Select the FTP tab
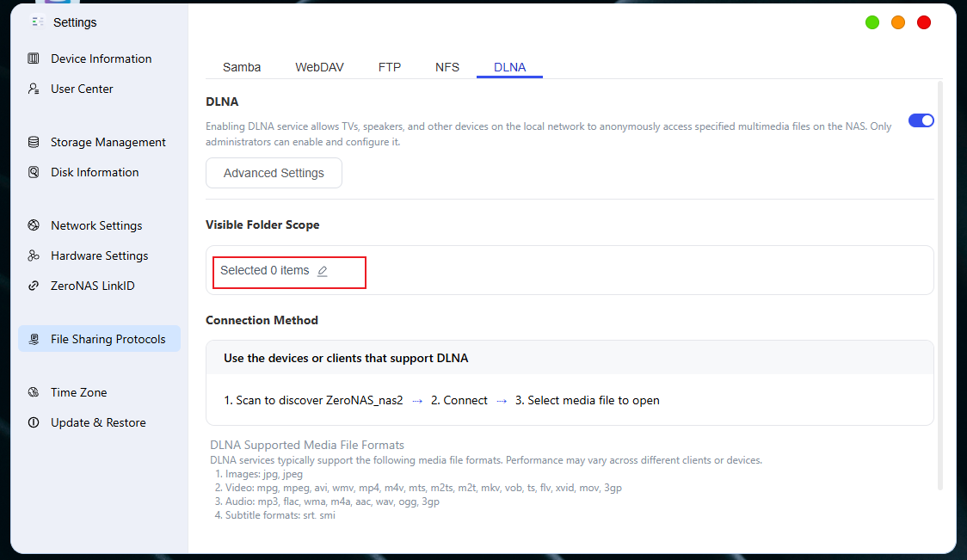 coord(390,67)
